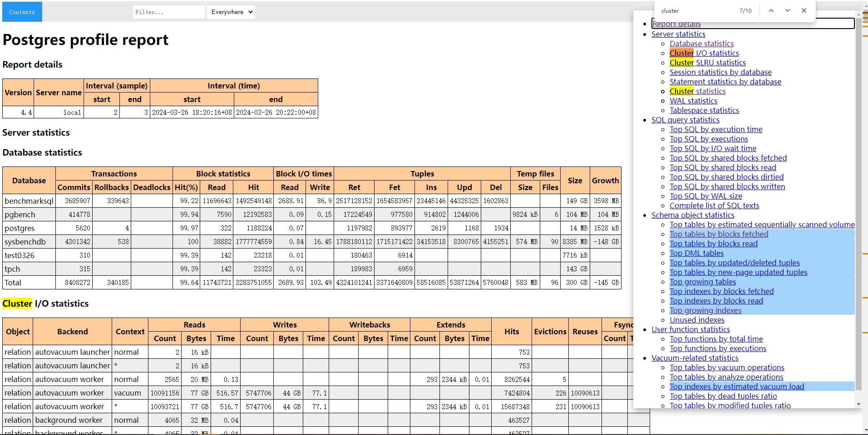
Task: Select the sysbenchdb database cell
Action: (x=29, y=242)
